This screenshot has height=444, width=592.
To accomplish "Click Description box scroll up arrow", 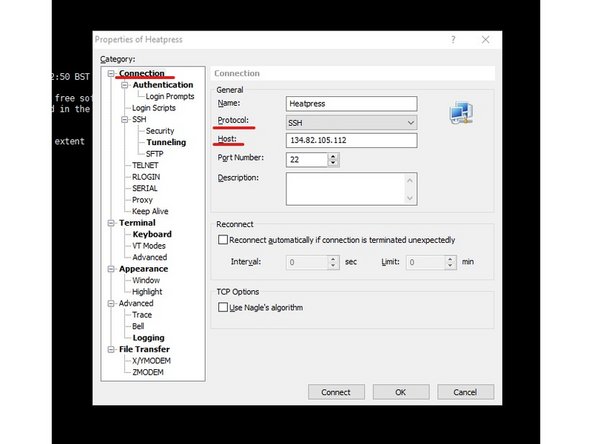I will pyautogui.click(x=410, y=180).
